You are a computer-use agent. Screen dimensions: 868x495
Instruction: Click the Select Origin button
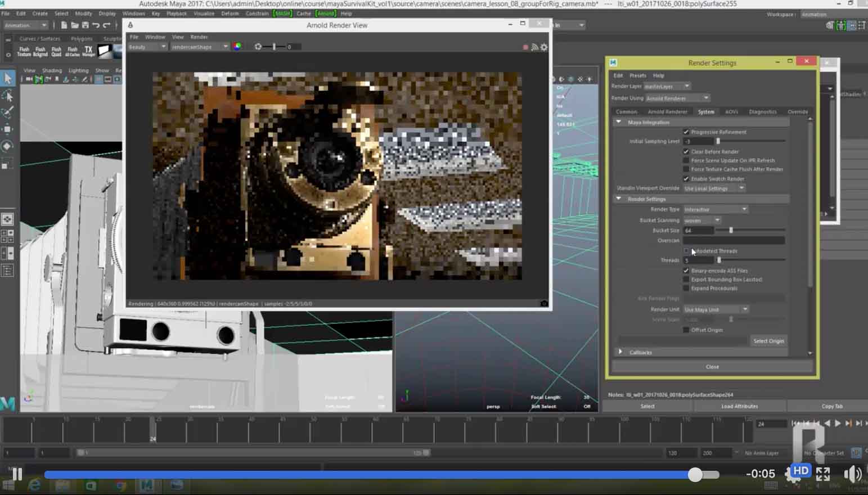768,341
